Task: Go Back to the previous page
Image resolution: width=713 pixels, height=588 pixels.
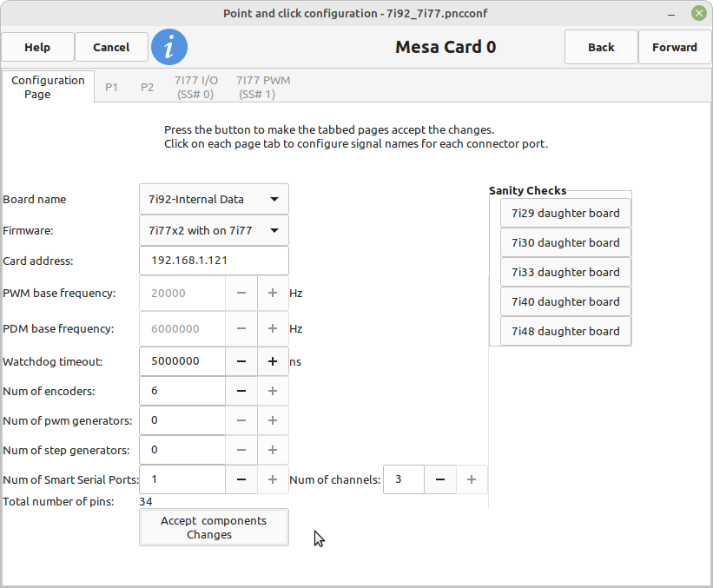Action: click(601, 47)
